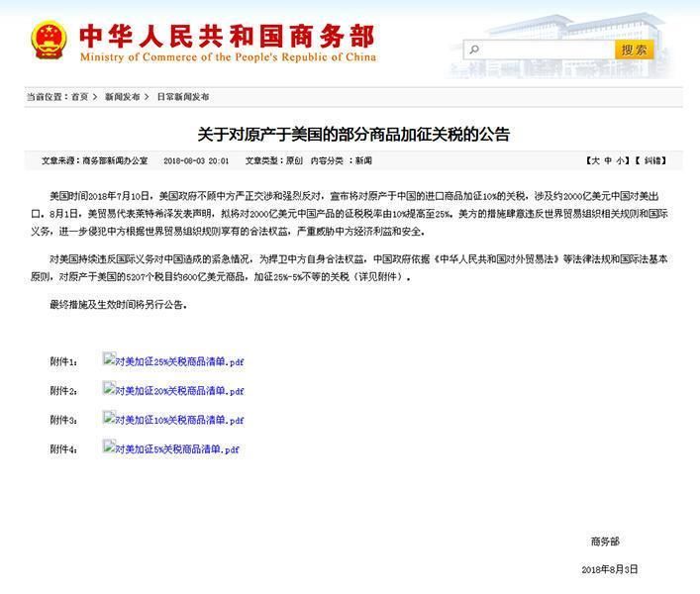The width and height of the screenshot is (700, 594).
Task: Open 对美加征10%关税商品清单.pdf attachment
Action: click(x=179, y=420)
